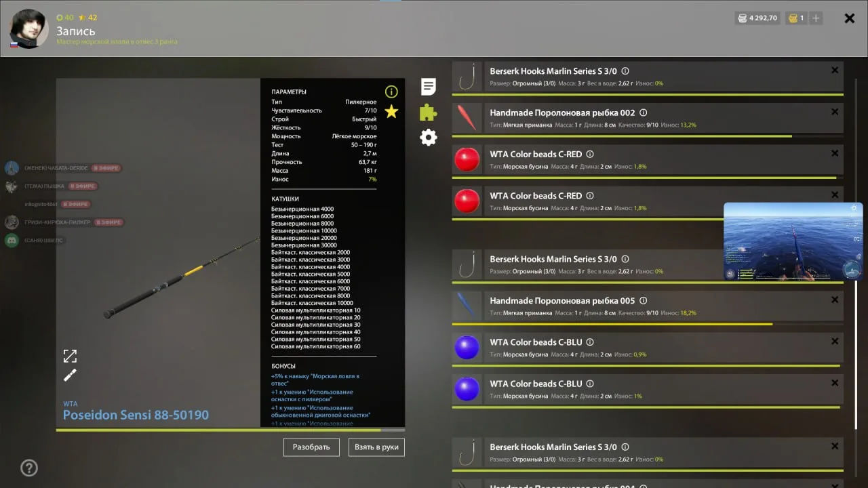Open the silver coins balance 4 292,70
The width and height of the screenshot is (868, 488).
coord(757,18)
